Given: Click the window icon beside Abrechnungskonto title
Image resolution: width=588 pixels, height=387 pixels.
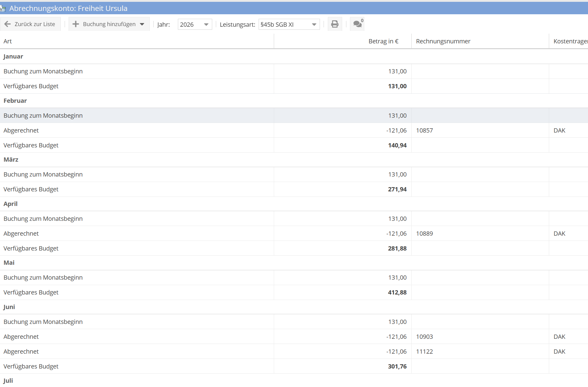Looking at the screenshot, I should tap(3, 8).
